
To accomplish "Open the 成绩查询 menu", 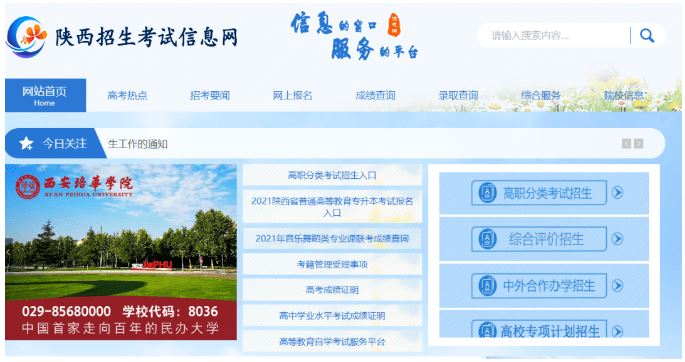I will pyautogui.click(x=375, y=96).
